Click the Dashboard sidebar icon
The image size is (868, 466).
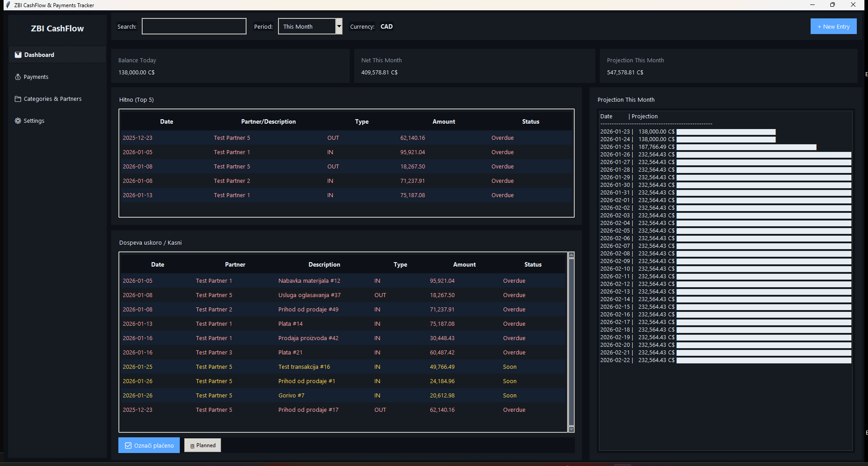(x=18, y=55)
